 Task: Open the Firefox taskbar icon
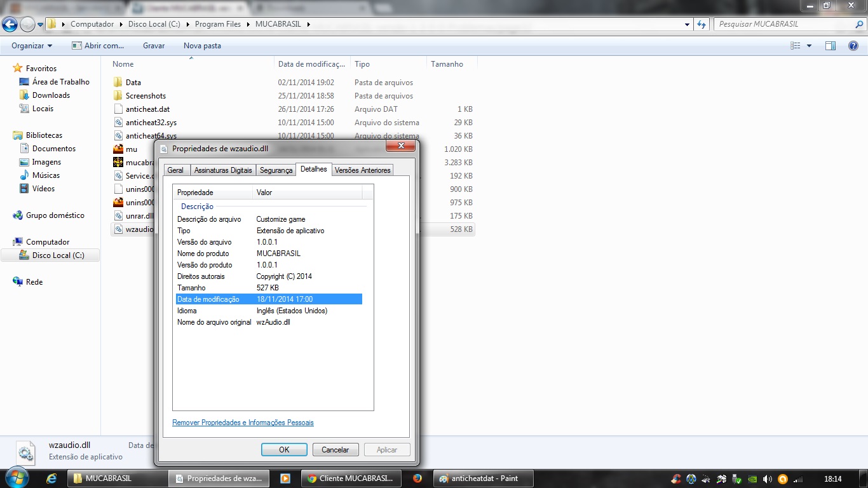pyautogui.click(x=417, y=478)
